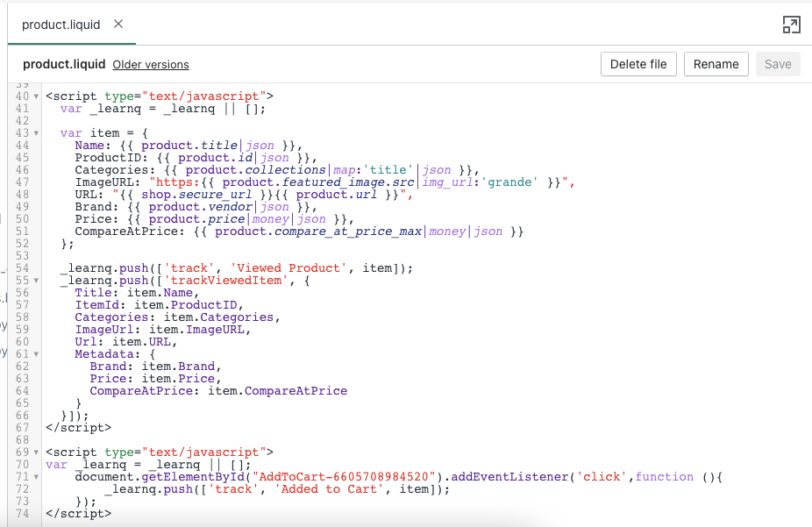Click CompareAtPrice key in Metadata block
812x527 pixels.
click(x=141, y=391)
